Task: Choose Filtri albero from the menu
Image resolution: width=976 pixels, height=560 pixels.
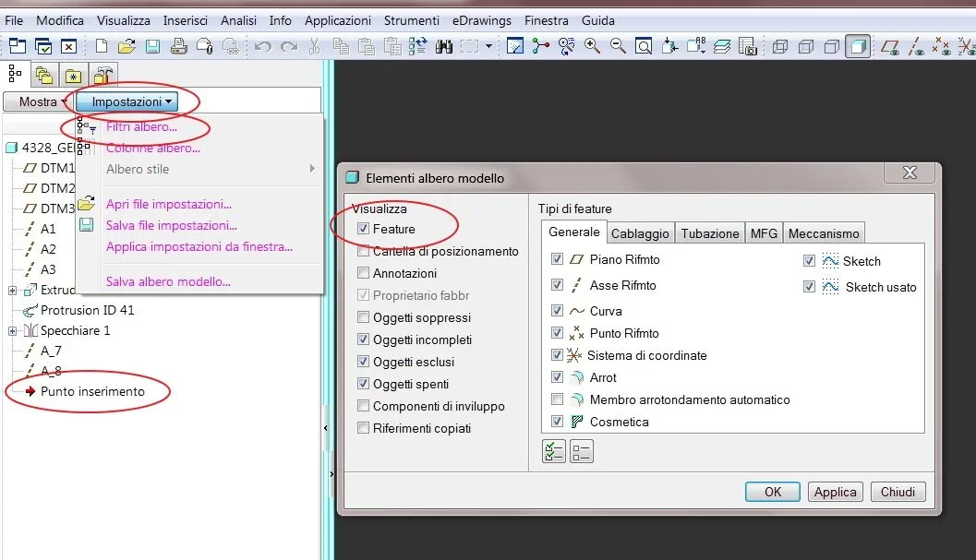Action: click(141, 127)
